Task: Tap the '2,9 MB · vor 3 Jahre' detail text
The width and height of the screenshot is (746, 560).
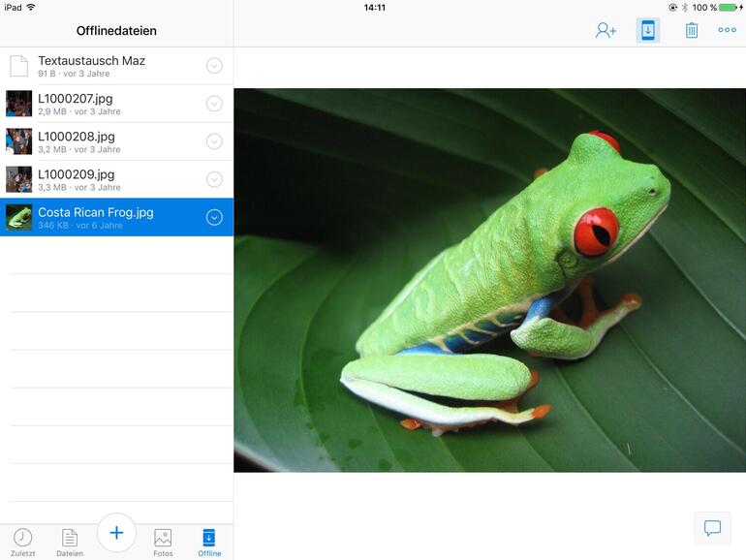Action: click(x=79, y=111)
